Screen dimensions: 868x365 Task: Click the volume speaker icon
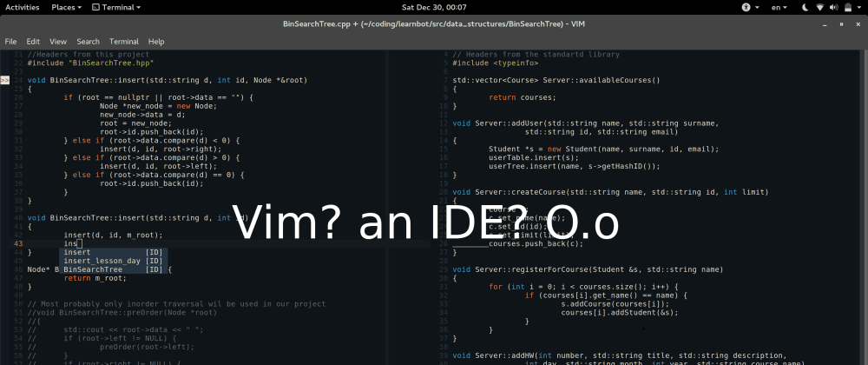[x=833, y=7]
